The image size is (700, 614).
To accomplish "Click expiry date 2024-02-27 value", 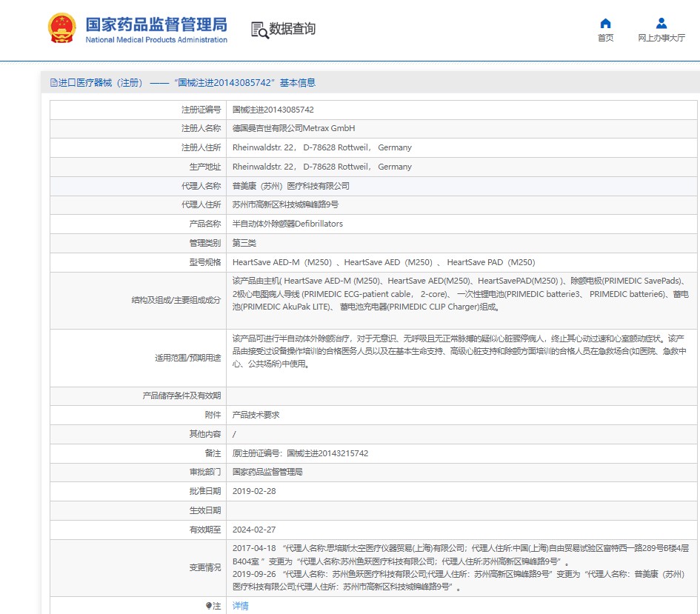I will 253,530.
